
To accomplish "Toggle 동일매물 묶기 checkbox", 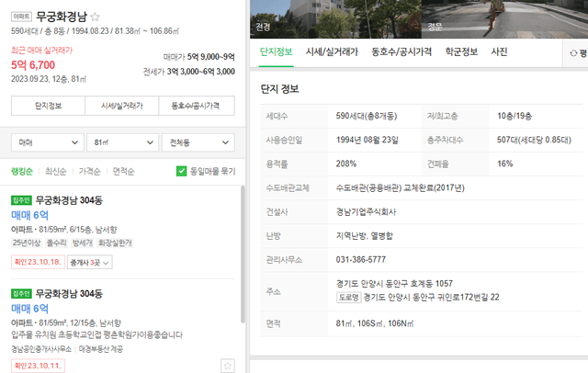I will click(182, 171).
